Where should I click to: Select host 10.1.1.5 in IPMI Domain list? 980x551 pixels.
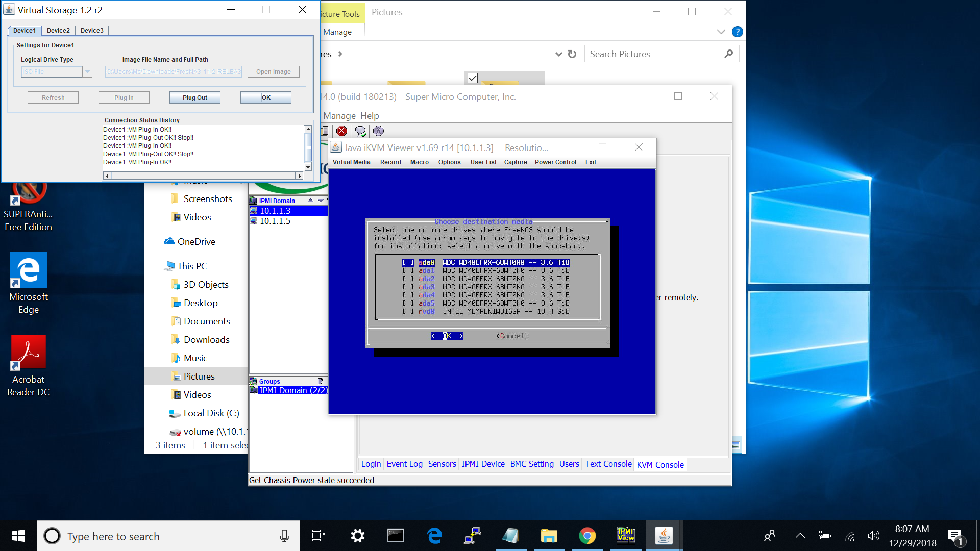[275, 221]
